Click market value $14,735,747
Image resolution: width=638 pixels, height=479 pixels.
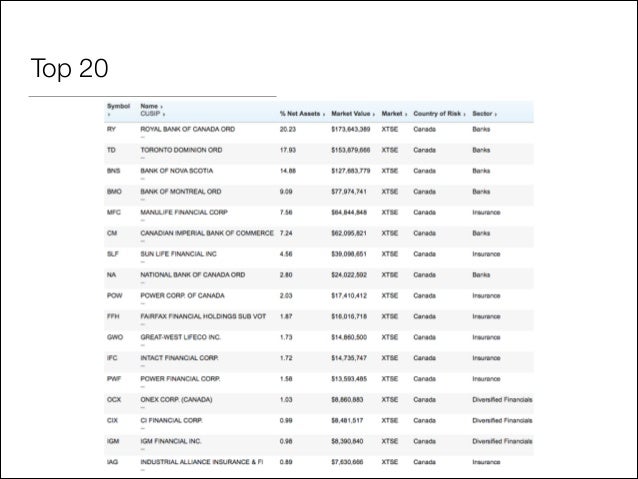point(349,358)
